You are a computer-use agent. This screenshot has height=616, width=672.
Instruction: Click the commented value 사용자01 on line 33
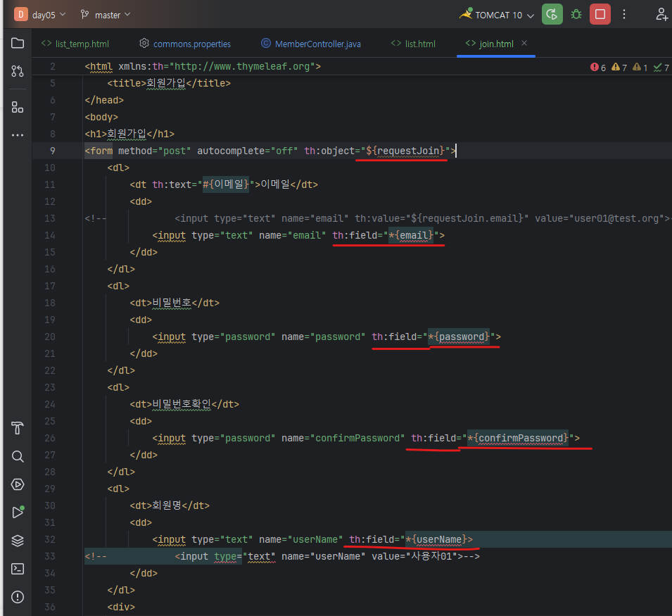pos(431,556)
